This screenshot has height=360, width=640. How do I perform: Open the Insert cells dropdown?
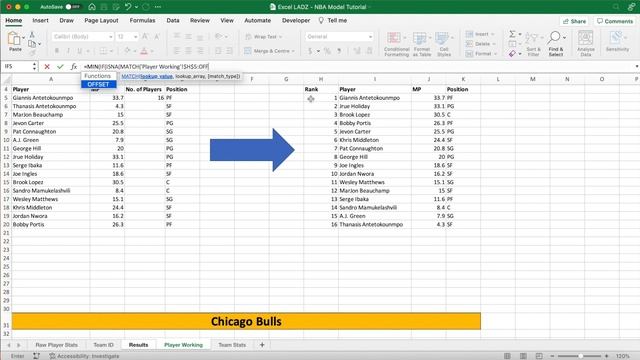481,34
